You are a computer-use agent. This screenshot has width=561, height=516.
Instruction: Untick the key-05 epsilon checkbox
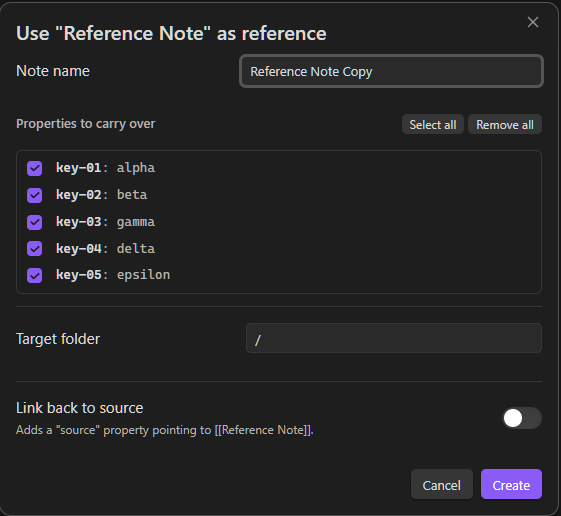click(x=35, y=275)
